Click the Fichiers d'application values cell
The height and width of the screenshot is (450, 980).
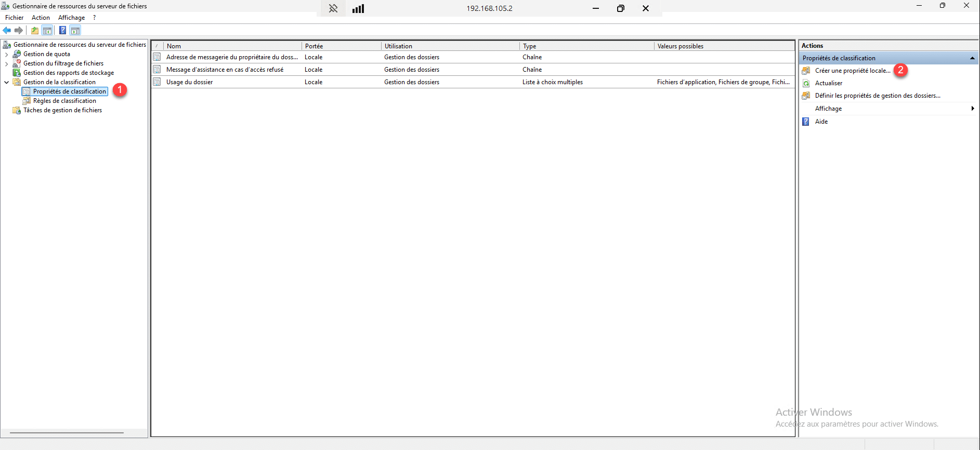723,82
